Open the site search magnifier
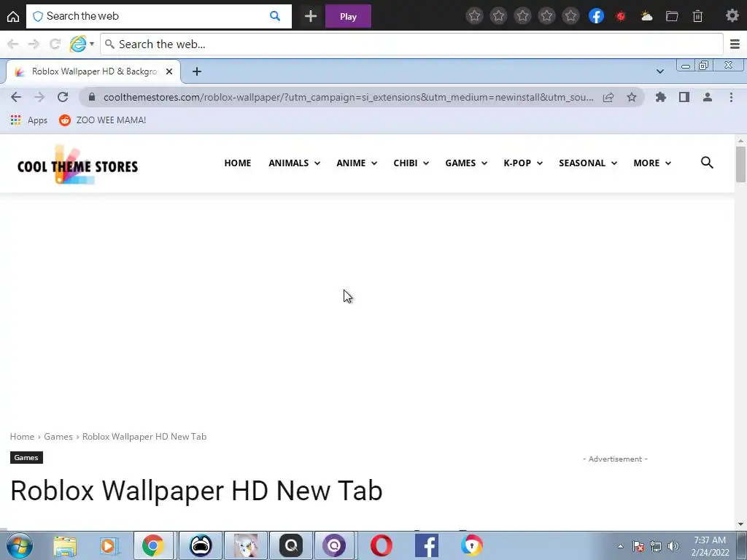 point(707,163)
